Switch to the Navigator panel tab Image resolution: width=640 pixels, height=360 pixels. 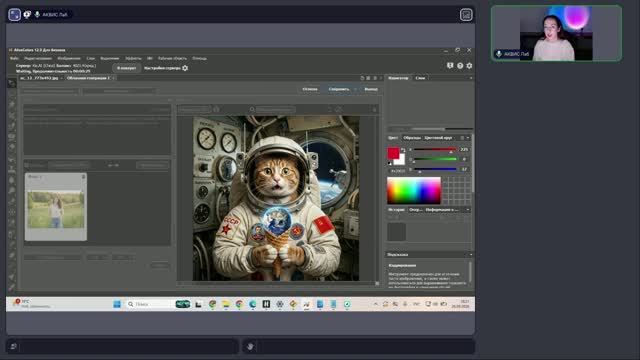[398, 78]
